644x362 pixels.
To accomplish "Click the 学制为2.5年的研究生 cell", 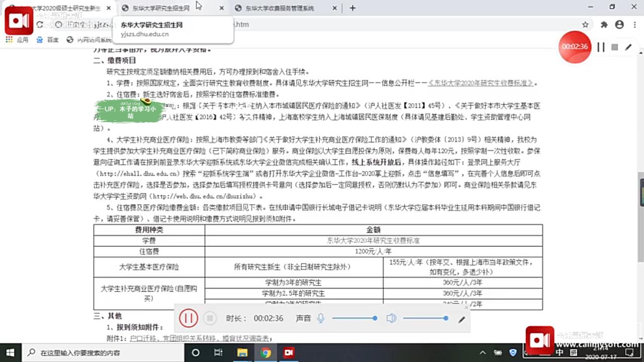I will pos(294,293).
